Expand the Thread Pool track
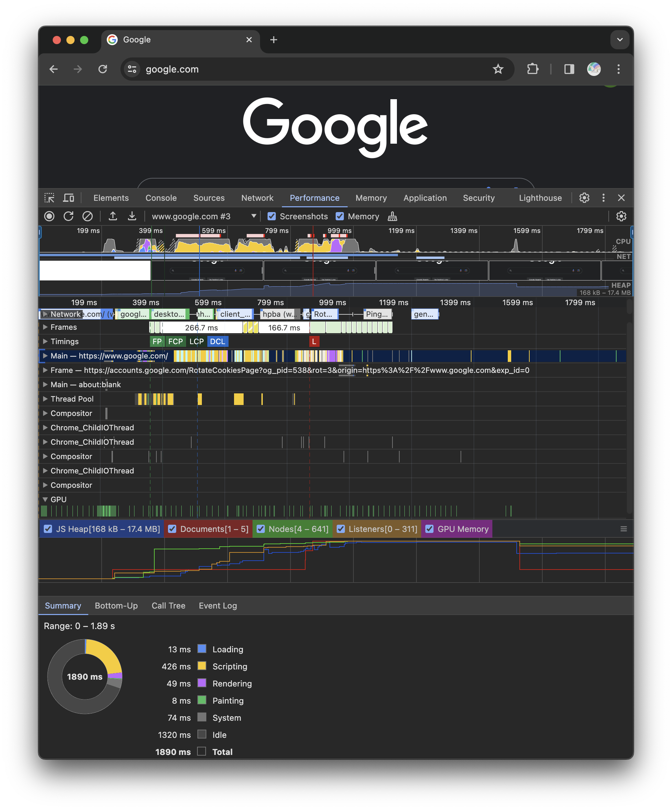Viewport: 672px width, 810px height. tap(45, 399)
